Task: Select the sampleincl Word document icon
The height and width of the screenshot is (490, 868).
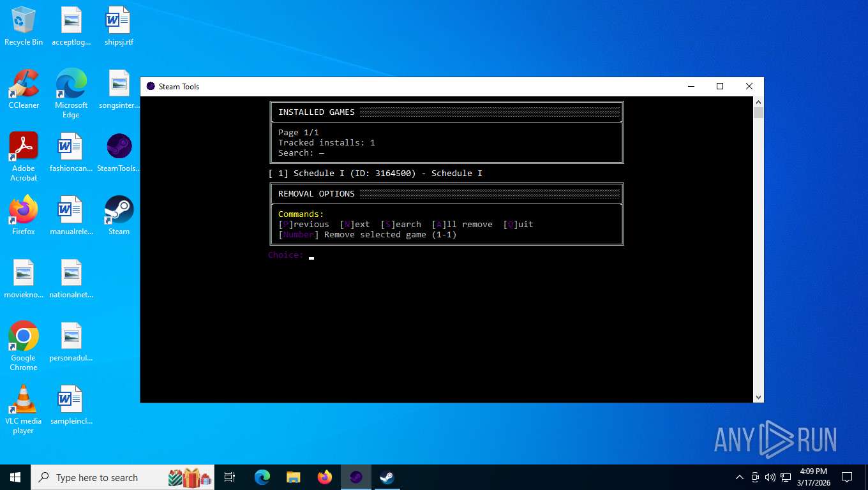Action: (71, 405)
